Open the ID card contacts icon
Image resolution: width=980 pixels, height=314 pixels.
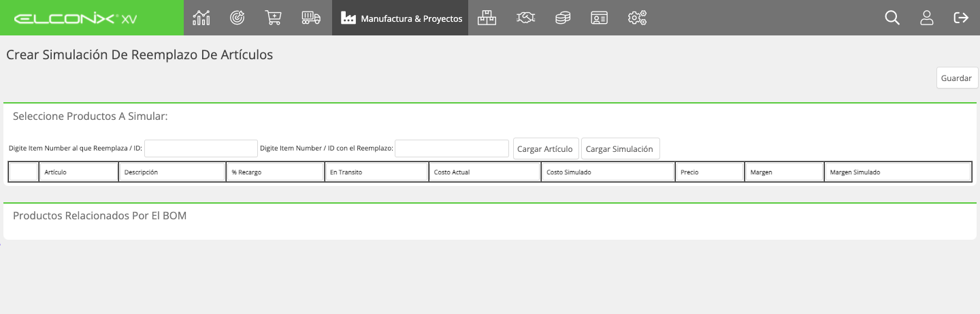click(x=599, y=18)
